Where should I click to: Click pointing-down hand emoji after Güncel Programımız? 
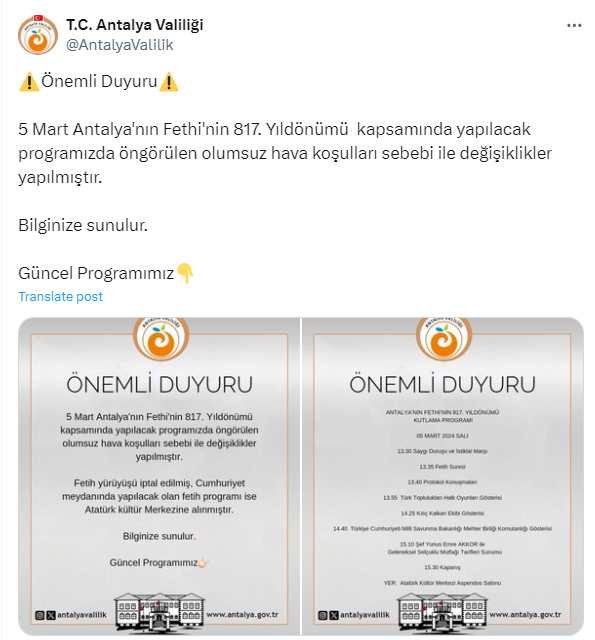(x=185, y=273)
